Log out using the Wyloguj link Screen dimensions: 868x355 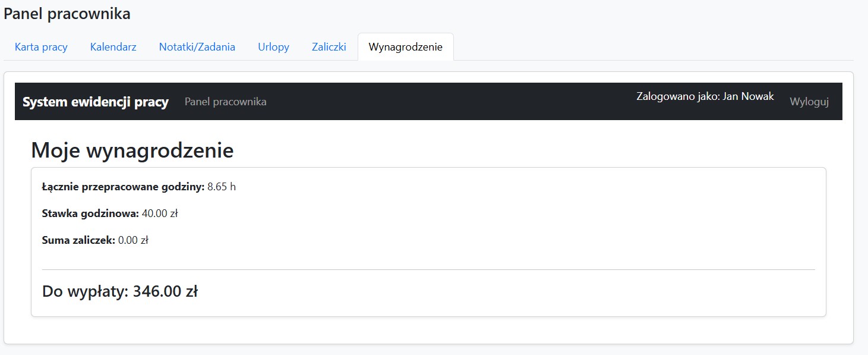click(809, 102)
